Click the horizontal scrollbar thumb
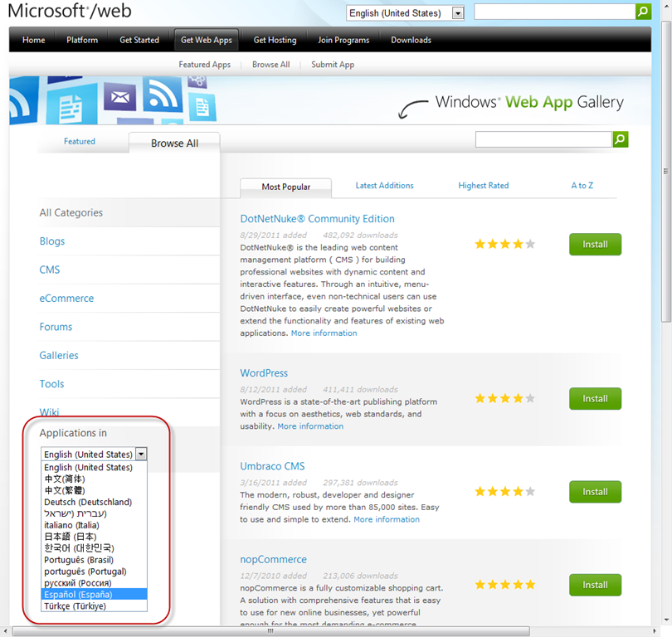The height and width of the screenshot is (637, 672). 270,631
